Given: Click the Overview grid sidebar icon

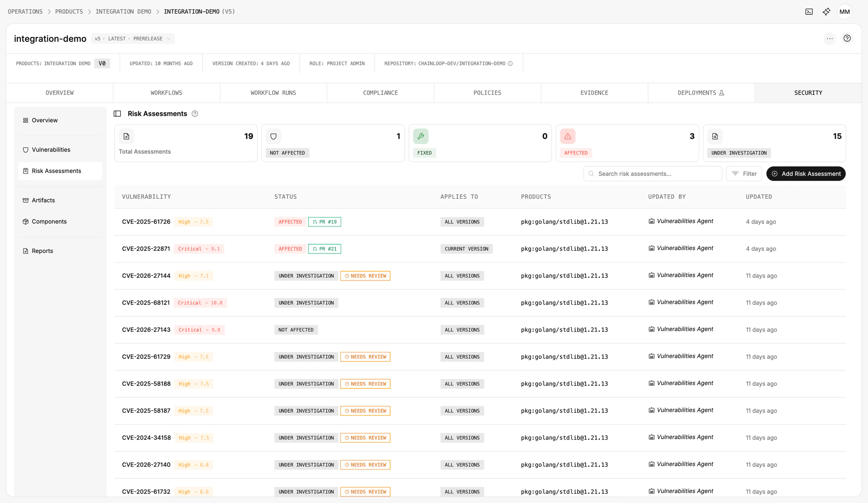Looking at the screenshot, I should [x=26, y=120].
